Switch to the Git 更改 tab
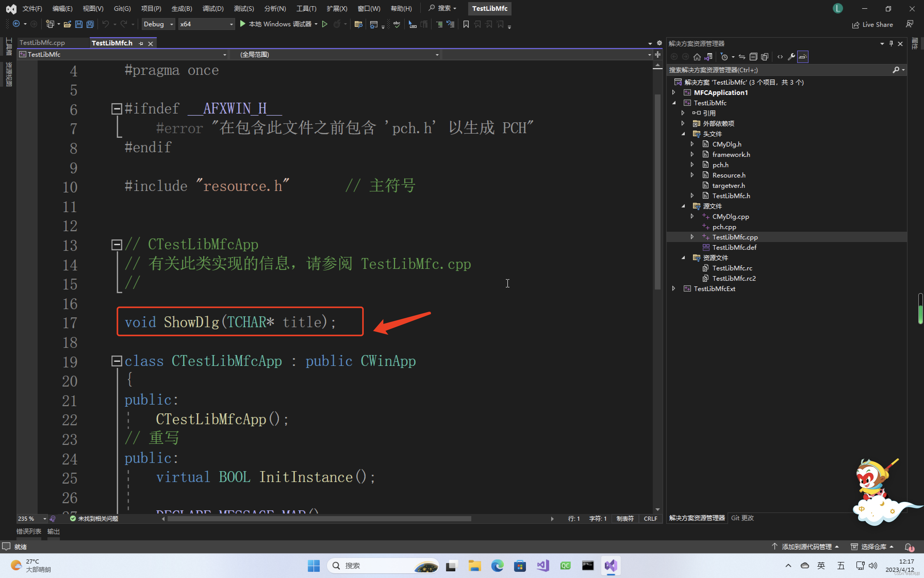 742,518
